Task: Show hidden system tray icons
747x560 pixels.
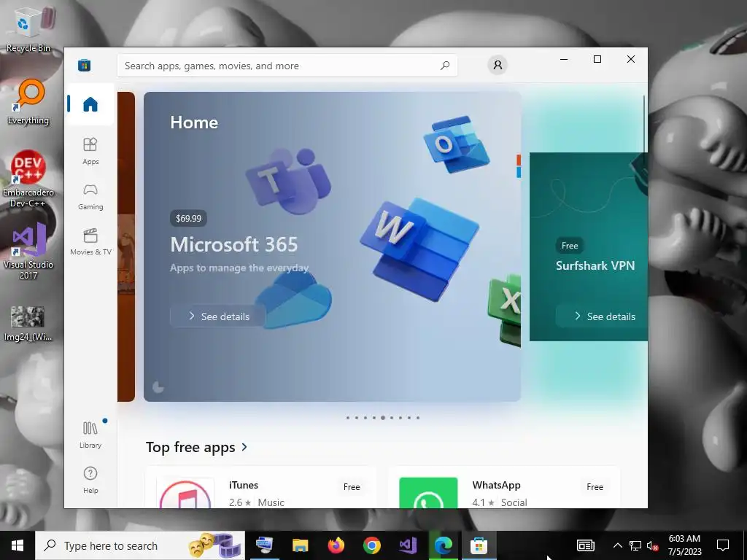Action: pos(617,545)
